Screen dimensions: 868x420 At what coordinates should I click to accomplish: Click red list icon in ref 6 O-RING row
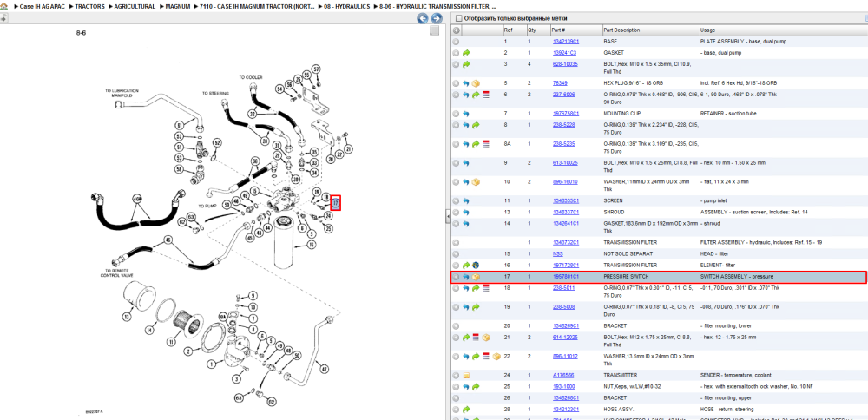point(486,95)
